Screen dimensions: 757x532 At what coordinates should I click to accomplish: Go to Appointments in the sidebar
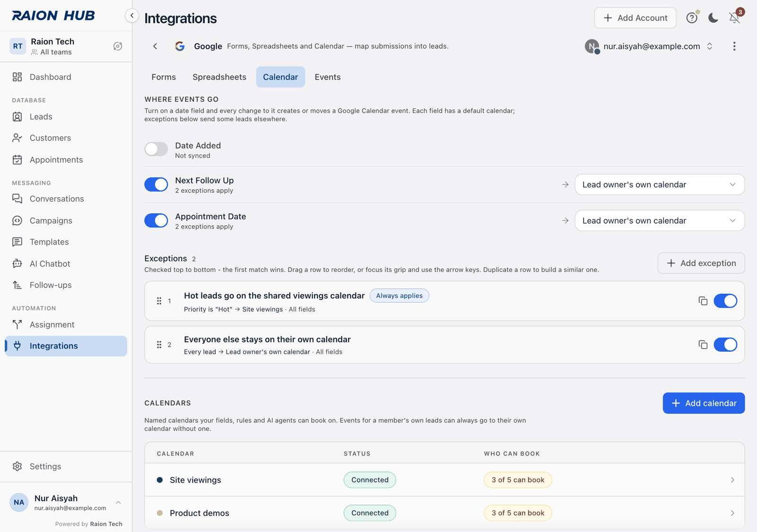(x=66, y=160)
